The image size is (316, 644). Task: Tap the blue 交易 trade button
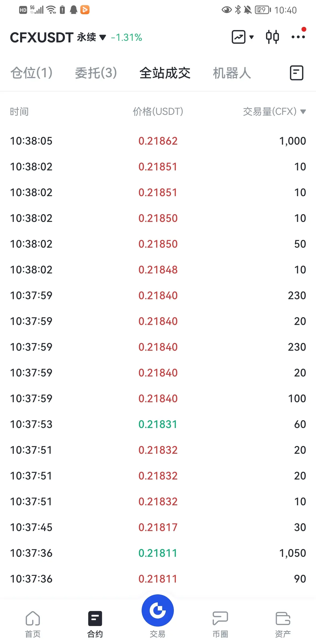(x=158, y=610)
